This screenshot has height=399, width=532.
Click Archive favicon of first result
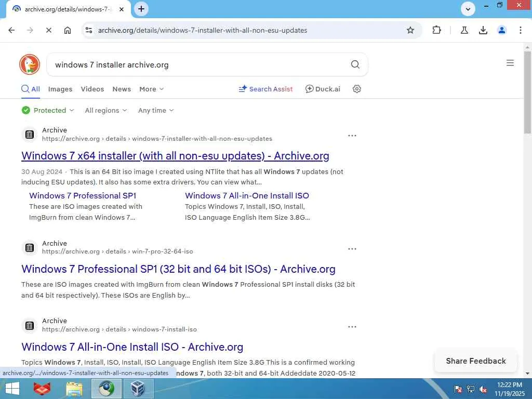point(30,135)
